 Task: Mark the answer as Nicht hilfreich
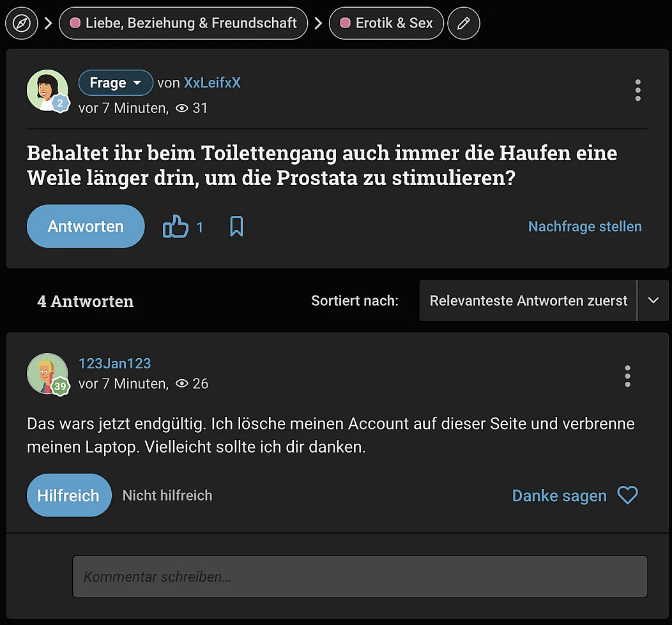pos(167,495)
